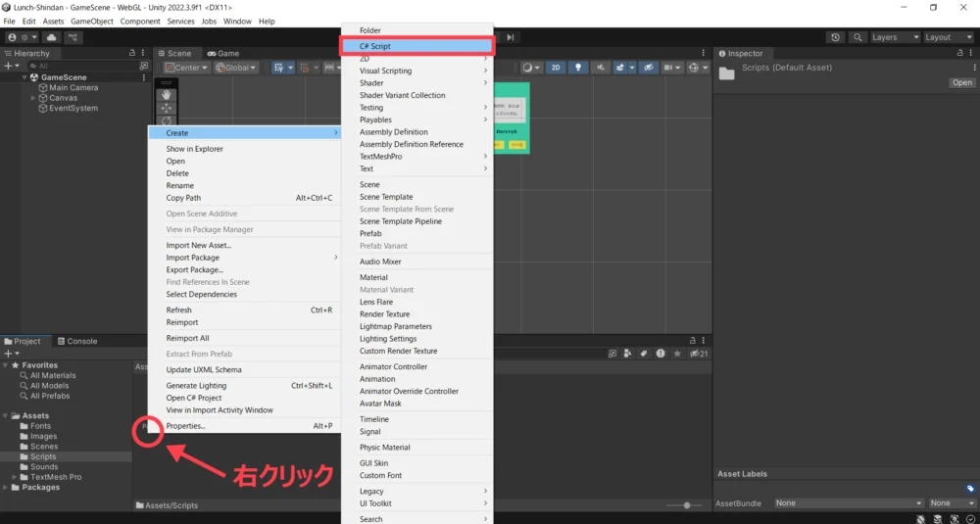Select Show in Explorer menu entry
This screenshot has height=524, width=980.
(x=244, y=149)
